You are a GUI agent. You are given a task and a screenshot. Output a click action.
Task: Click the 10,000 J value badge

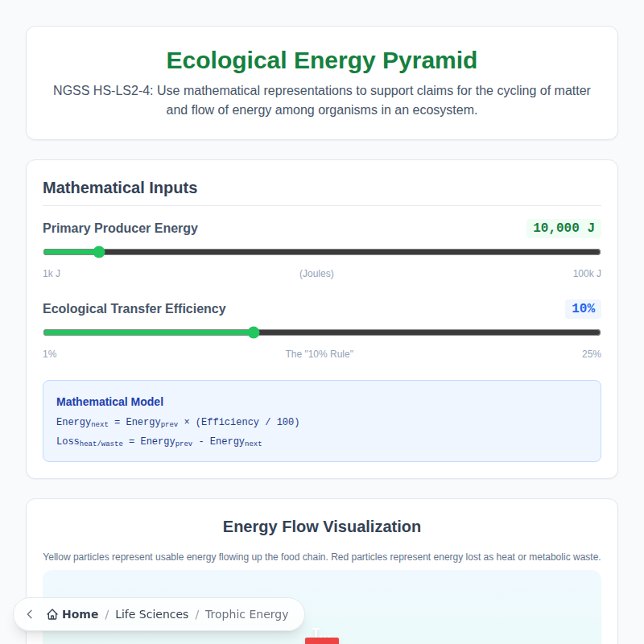(563, 228)
